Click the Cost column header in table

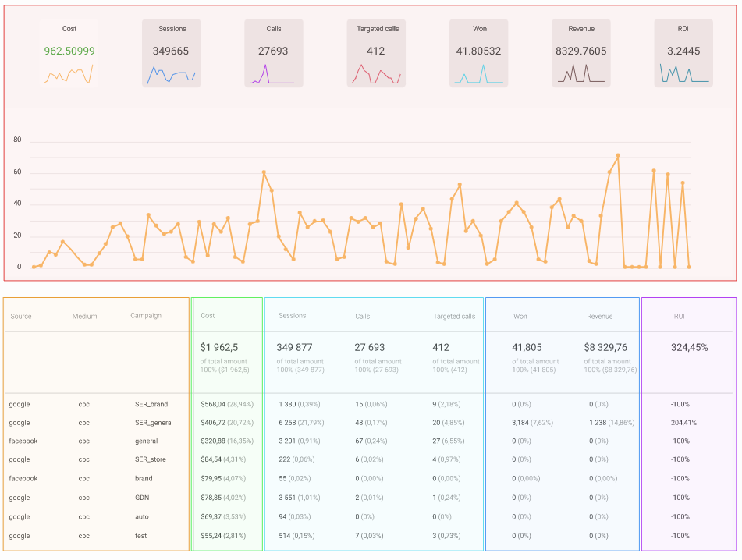[x=208, y=315]
